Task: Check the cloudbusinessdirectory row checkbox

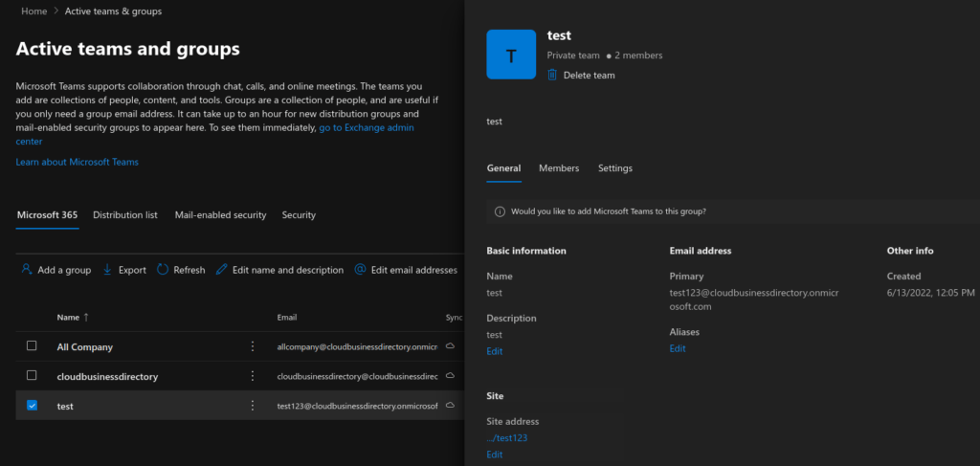Action: pos(32,375)
